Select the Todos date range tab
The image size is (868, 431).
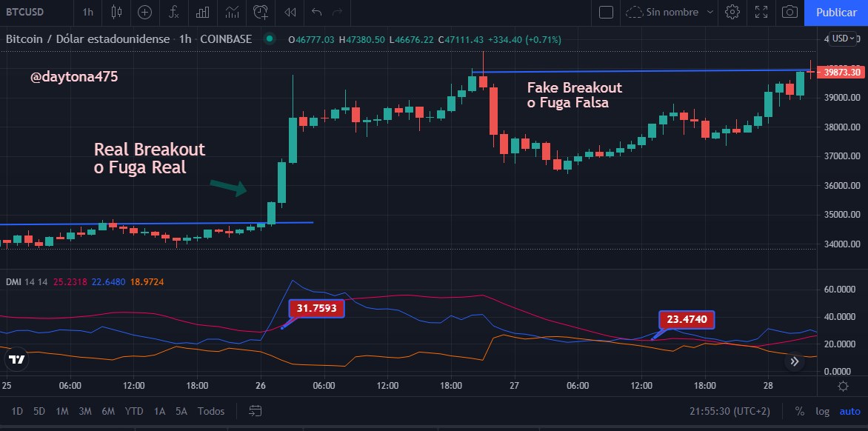coord(211,411)
